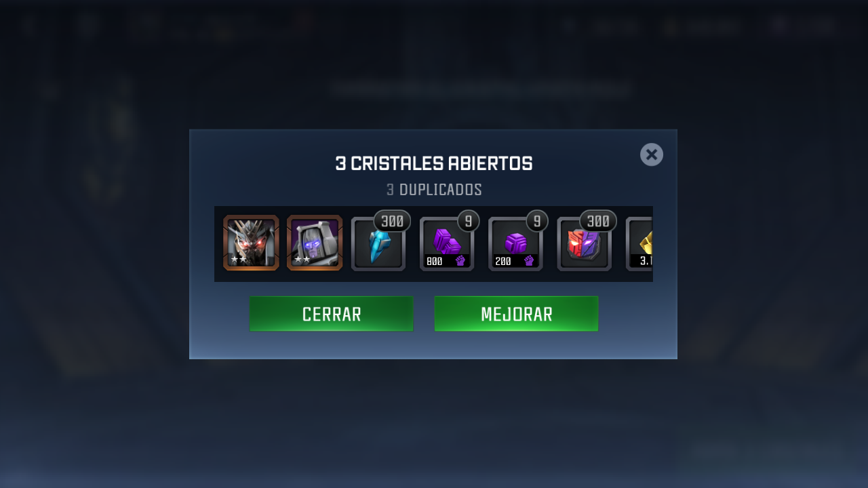
Task: Tap the purple fist icon beside 800
Action: pos(460,261)
